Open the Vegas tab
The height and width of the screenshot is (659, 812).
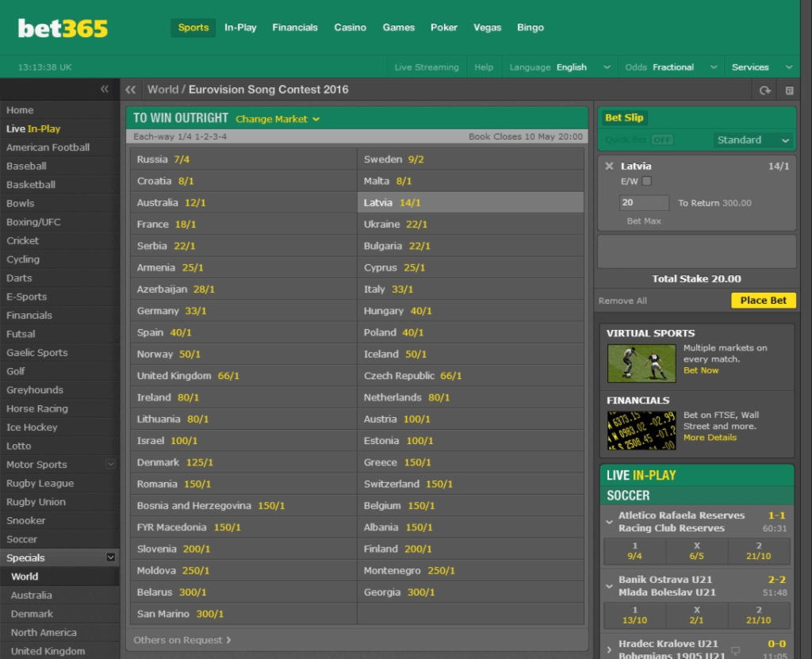[x=488, y=28]
